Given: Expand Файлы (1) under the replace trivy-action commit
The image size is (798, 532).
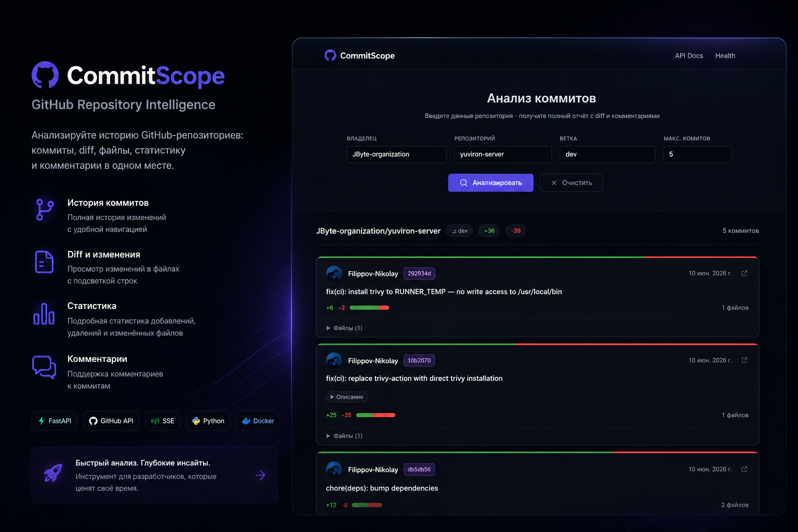Looking at the screenshot, I should (344, 436).
